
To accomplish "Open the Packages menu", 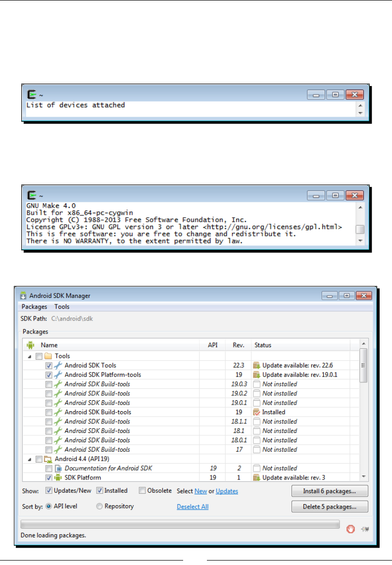I will pos(34,307).
